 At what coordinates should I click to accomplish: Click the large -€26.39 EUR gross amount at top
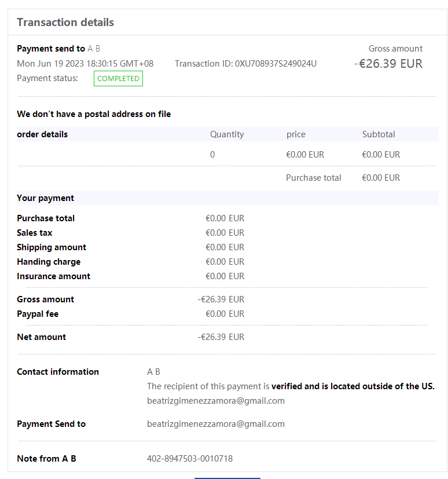pyautogui.click(x=388, y=64)
